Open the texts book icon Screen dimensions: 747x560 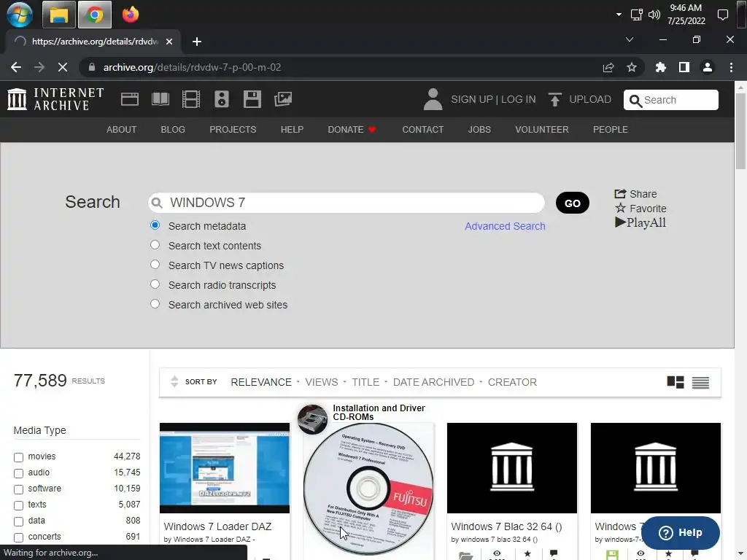pyautogui.click(x=160, y=99)
